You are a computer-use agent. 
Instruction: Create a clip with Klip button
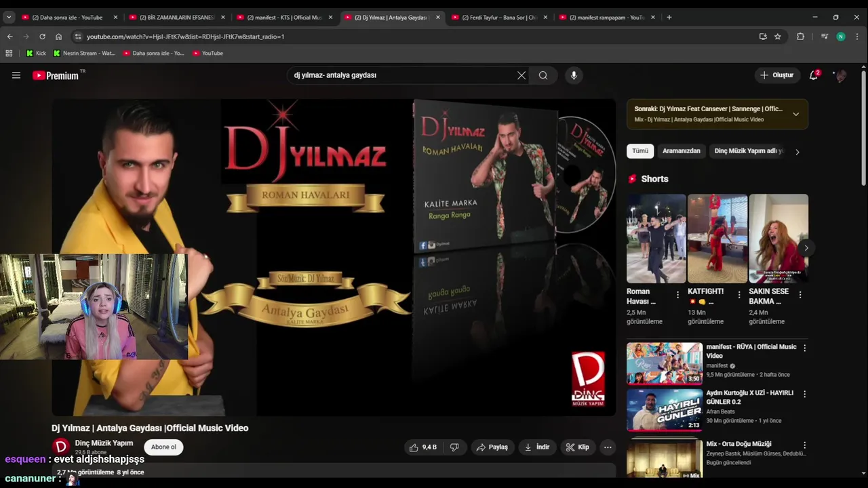(x=578, y=447)
